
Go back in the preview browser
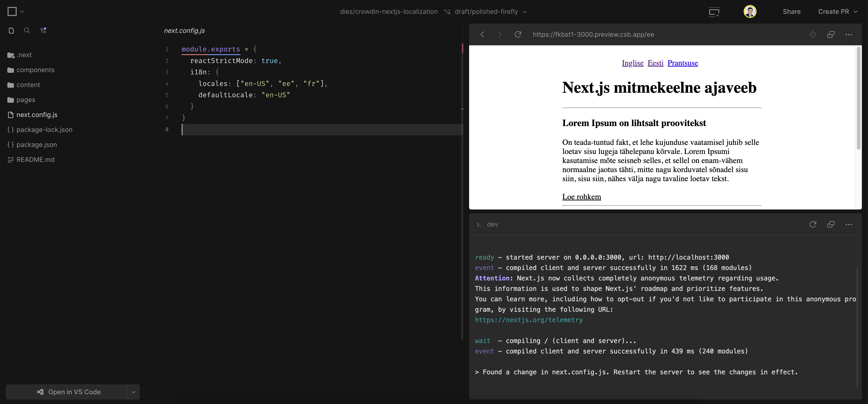click(x=482, y=34)
